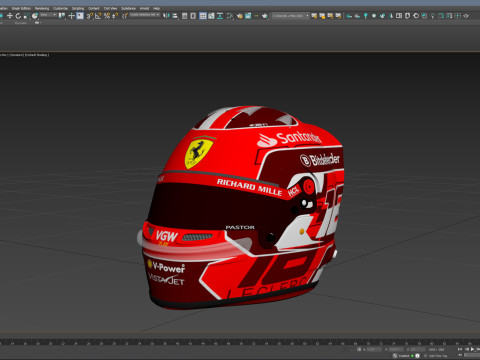Viewport: 480px width, 360px height.
Task: Click the info icon beside Enabled
Action: coord(417,356)
